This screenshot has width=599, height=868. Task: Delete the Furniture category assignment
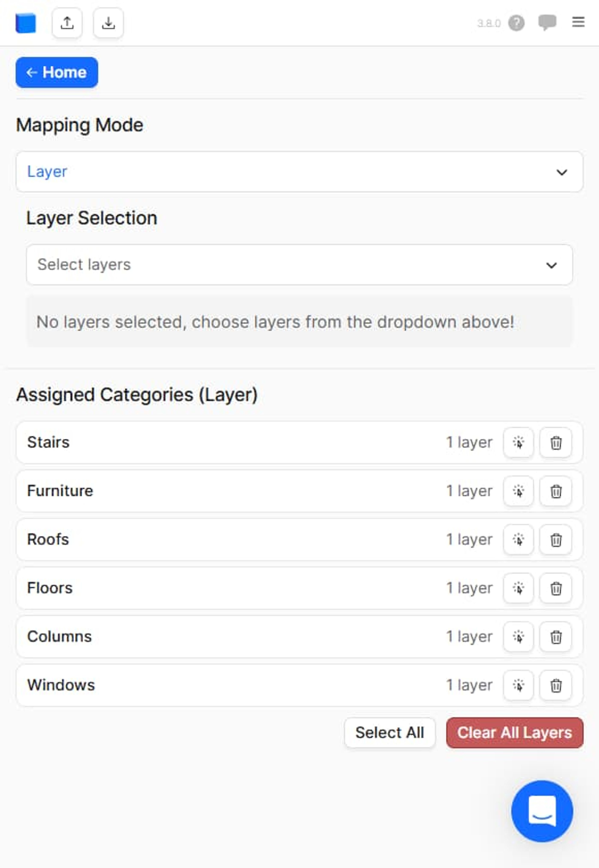coord(556,491)
